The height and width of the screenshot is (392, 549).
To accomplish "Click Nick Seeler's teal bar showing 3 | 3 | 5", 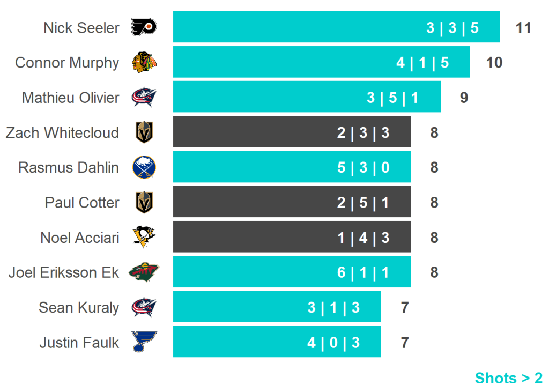I will (x=336, y=27).
